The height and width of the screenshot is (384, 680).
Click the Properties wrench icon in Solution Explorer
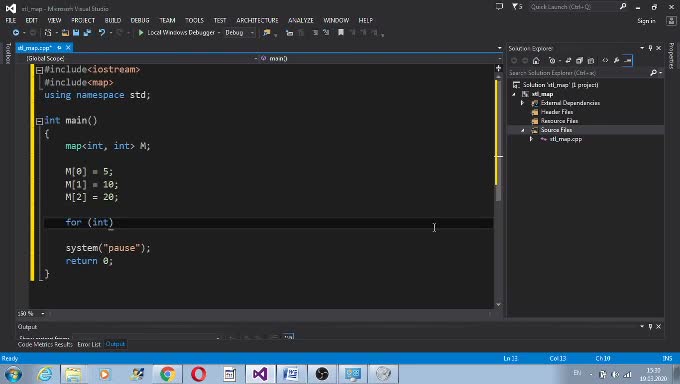click(616, 61)
